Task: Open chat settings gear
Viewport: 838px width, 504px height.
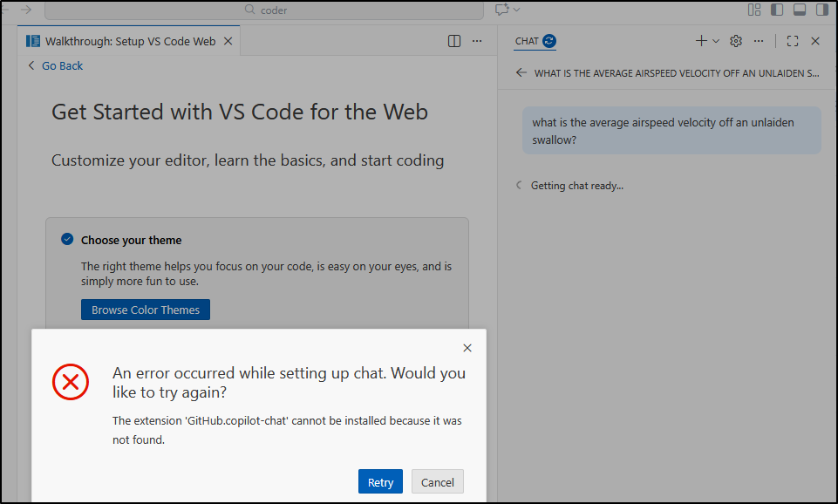Action: [x=736, y=41]
